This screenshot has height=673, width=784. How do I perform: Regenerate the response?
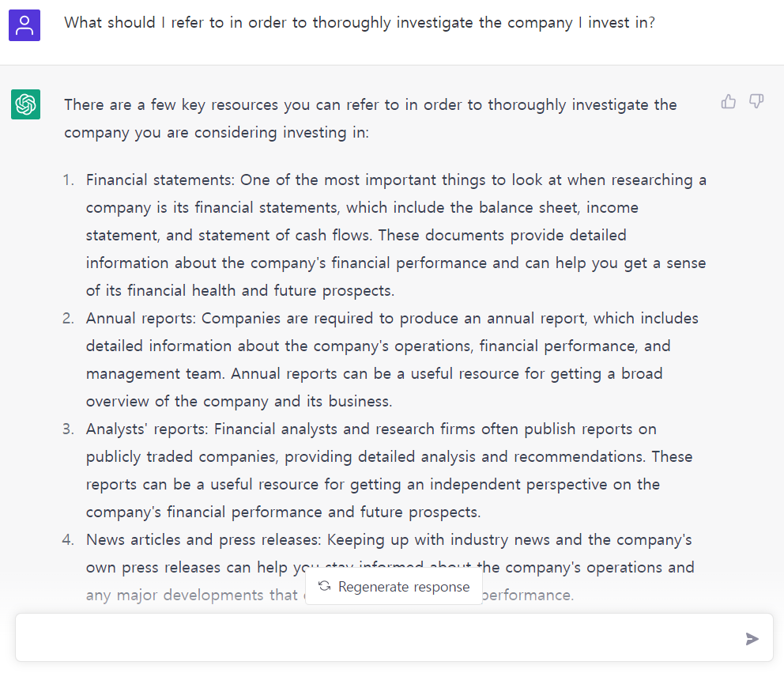(394, 587)
